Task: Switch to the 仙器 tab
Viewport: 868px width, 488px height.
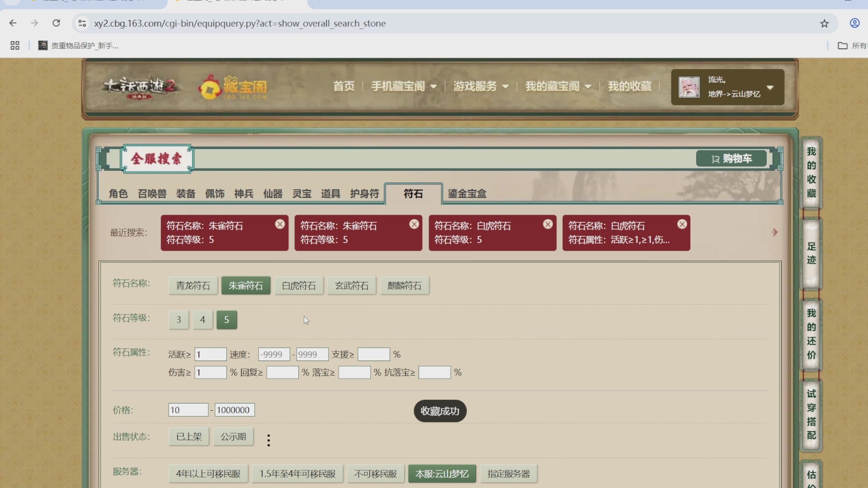Action: [273, 194]
